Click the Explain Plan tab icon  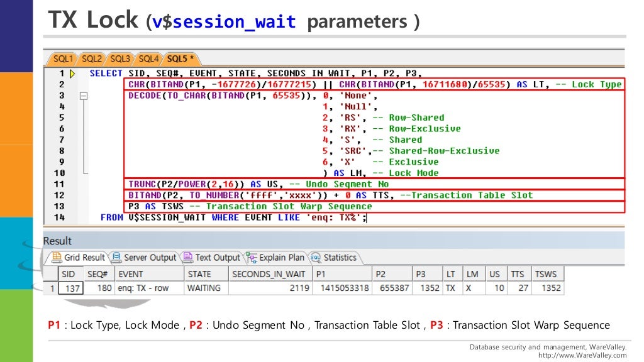pos(252,258)
